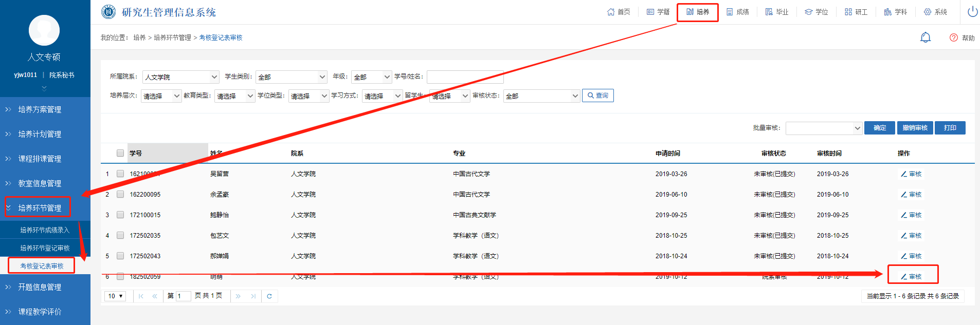Click the university logo icon
Image resolution: width=980 pixels, height=325 pixels.
point(108,12)
